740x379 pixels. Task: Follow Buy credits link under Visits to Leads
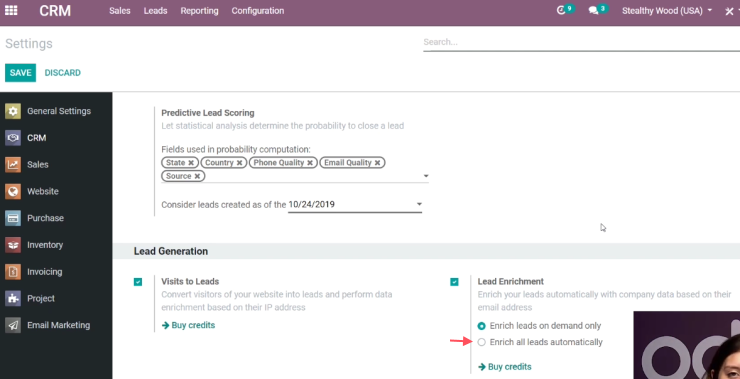point(188,325)
